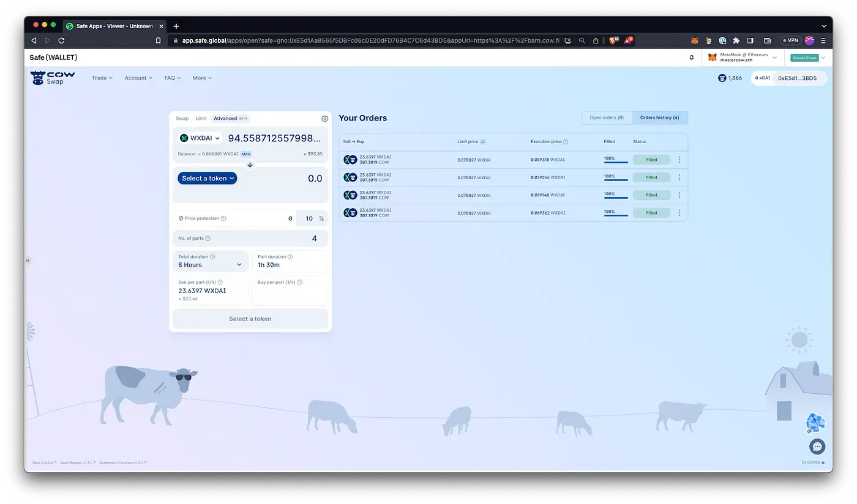857x504 pixels.
Task: Open the Web v1.42.0 version link
Action: pyautogui.click(x=44, y=463)
